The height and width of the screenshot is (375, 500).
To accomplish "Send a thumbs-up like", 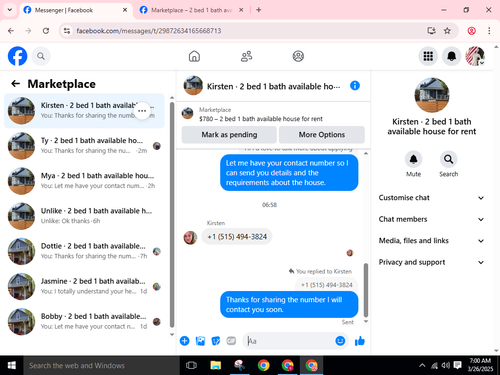I will coord(360,341).
